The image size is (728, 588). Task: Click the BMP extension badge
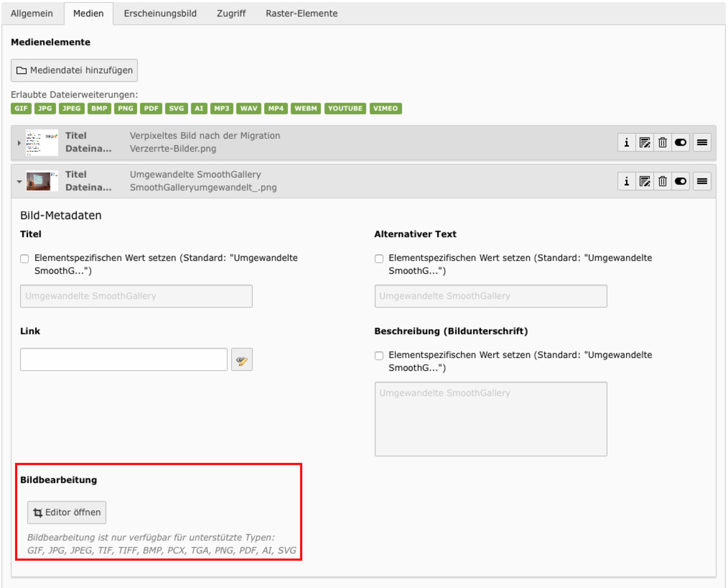click(x=99, y=109)
